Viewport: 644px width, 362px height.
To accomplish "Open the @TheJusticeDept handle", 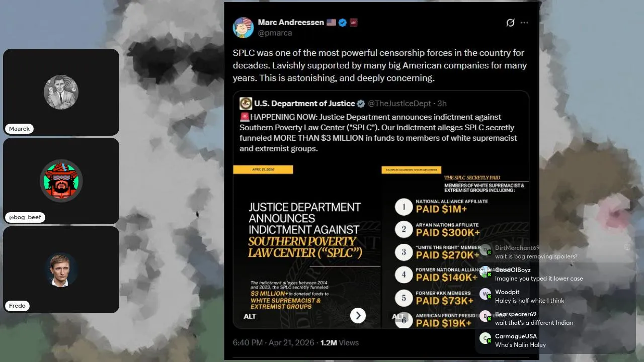I will [399, 104].
